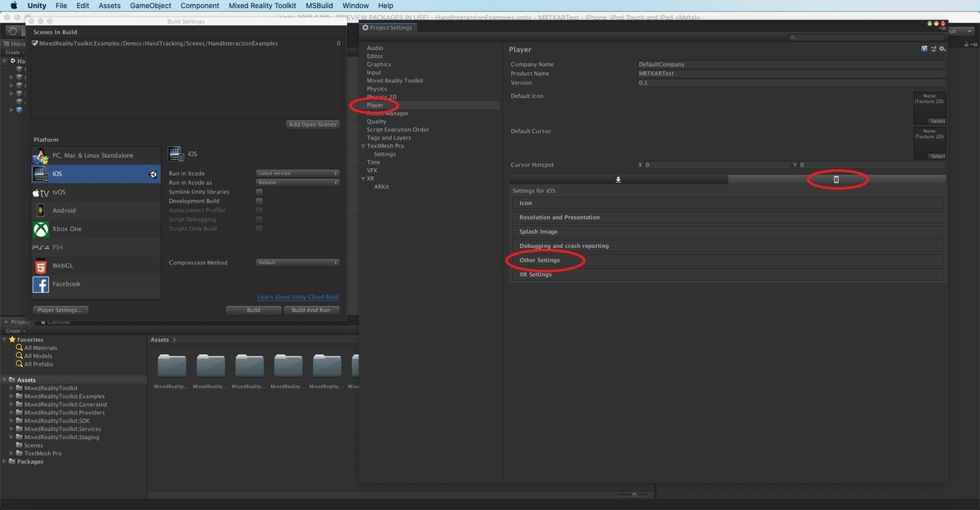Open the Apple menu
This screenshot has height=510, width=980.
pos(14,6)
